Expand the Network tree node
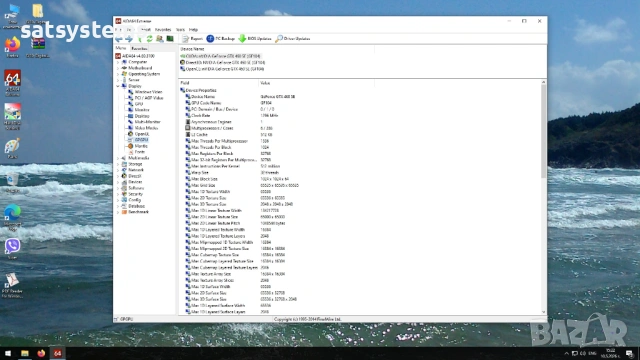 point(118,170)
